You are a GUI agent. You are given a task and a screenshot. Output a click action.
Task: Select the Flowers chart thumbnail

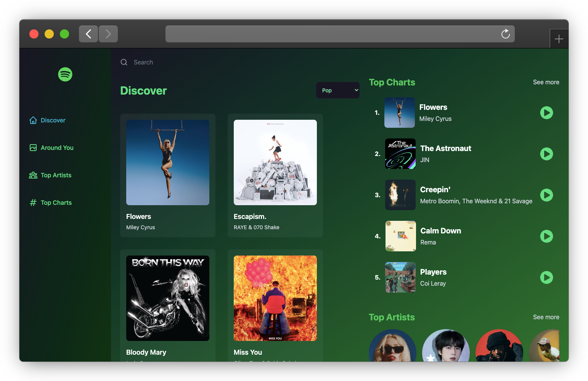[x=400, y=113]
